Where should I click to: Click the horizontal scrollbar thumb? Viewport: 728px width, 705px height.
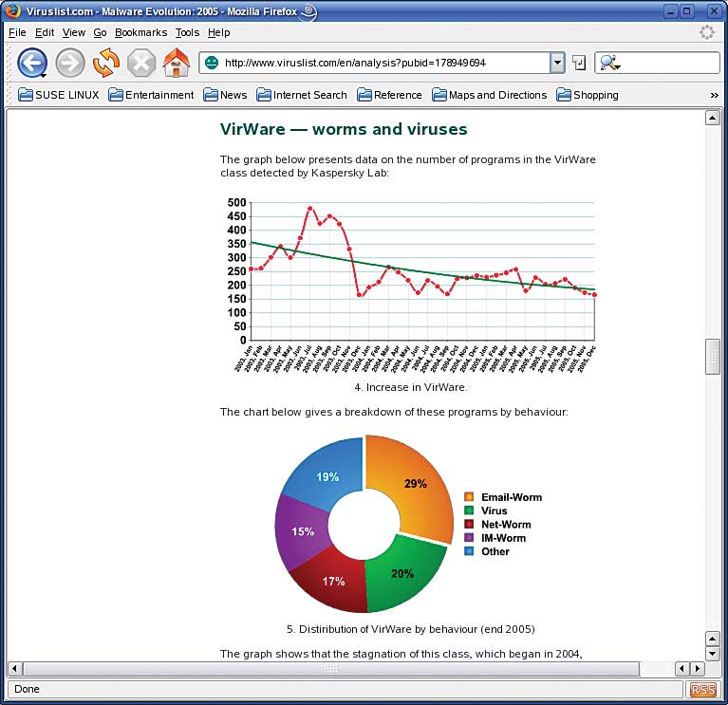click(x=331, y=669)
